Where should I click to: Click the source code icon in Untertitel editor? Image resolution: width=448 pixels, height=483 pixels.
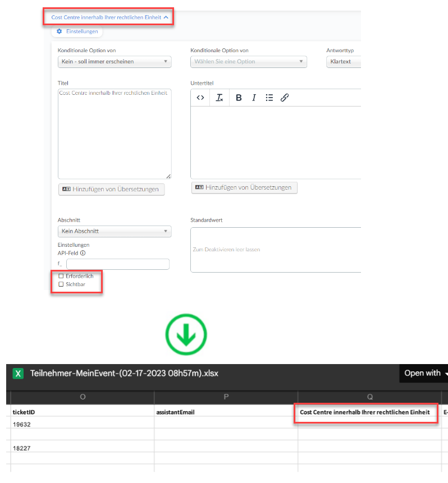click(x=200, y=98)
